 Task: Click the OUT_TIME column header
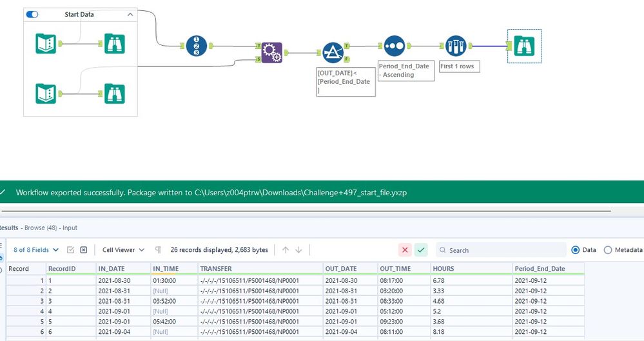coord(404,269)
